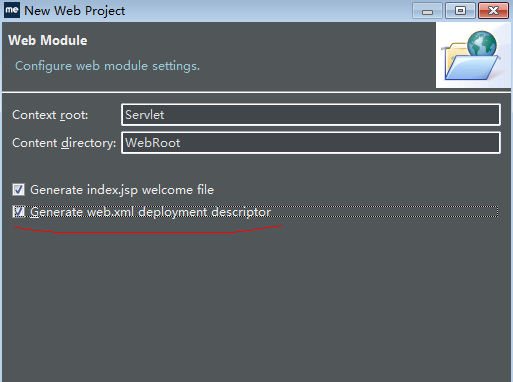The width and height of the screenshot is (513, 382).
Task: Click the 'Content directory:' label
Action: 64,143
